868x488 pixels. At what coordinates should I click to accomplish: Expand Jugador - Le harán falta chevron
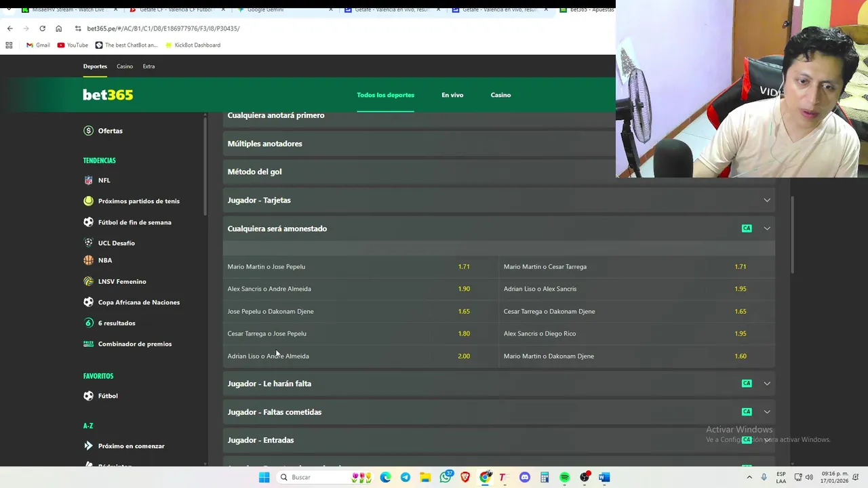[767, 384]
